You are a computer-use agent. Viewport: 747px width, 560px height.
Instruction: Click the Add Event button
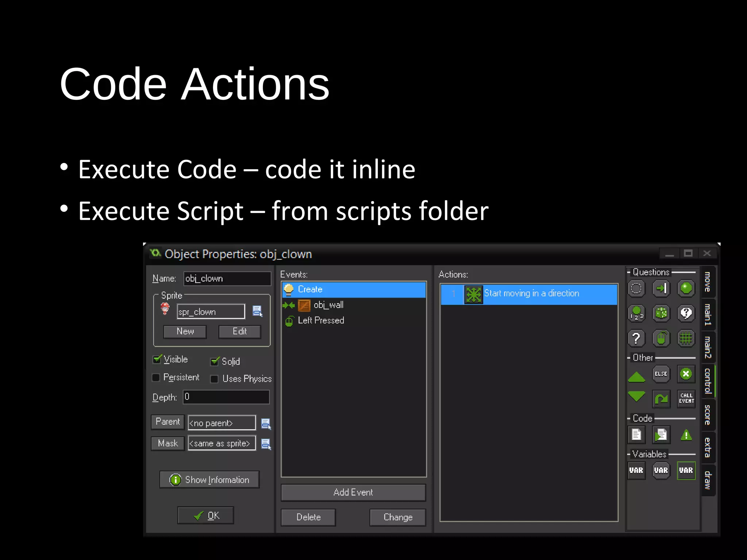(x=353, y=493)
